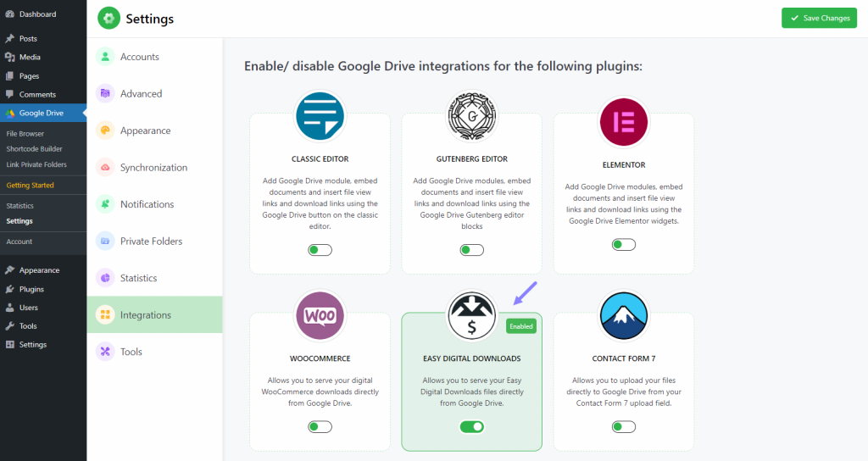The image size is (868, 461).
Task: Click the Elementor plugin logo
Action: click(623, 122)
